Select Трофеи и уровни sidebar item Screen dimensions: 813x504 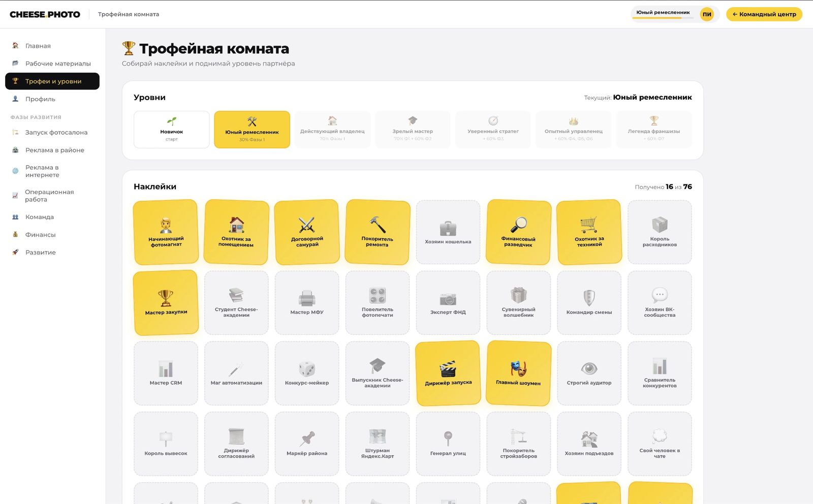click(x=52, y=81)
